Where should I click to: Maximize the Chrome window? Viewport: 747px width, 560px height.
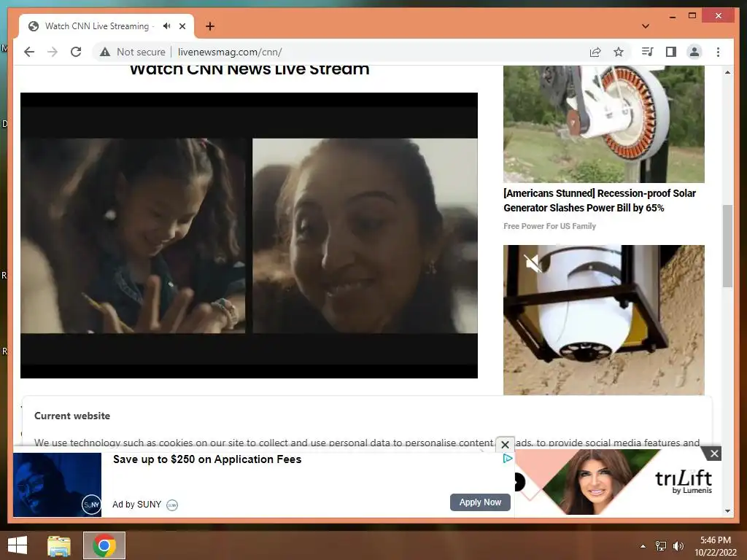[692, 16]
